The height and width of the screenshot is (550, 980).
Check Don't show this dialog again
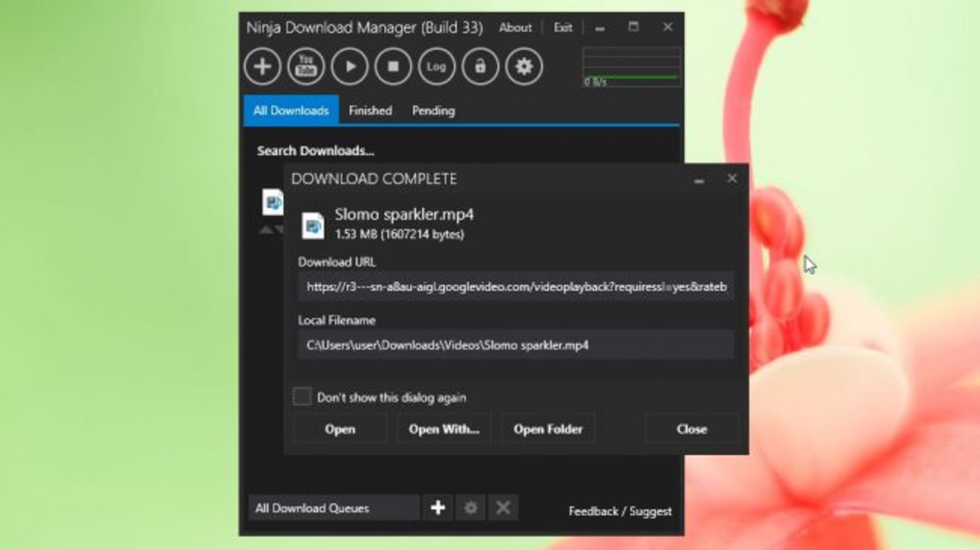pyautogui.click(x=302, y=396)
